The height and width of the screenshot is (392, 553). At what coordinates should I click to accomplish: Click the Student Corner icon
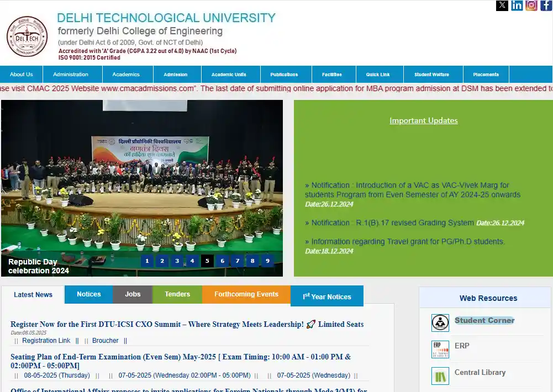pyautogui.click(x=440, y=323)
